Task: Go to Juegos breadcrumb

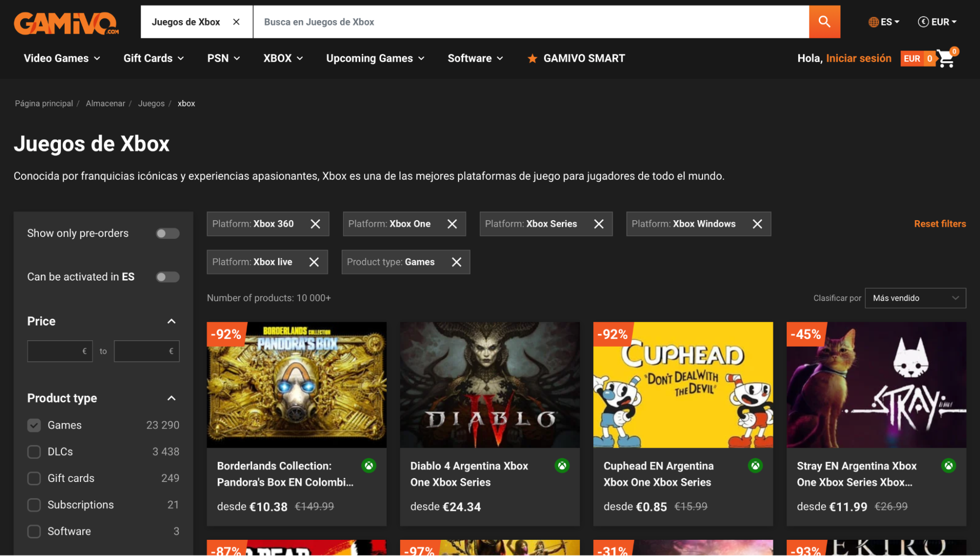Action: tap(151, 103)
